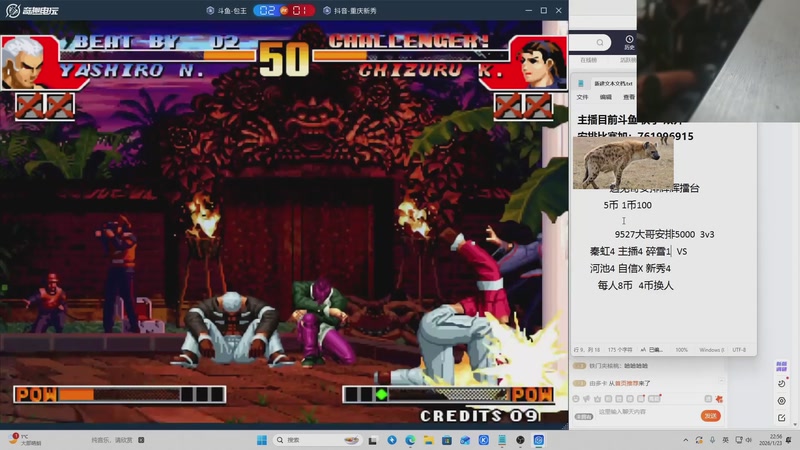Open the notification bell in taskbar
This screenshot has width=800, height=450.
789,440
